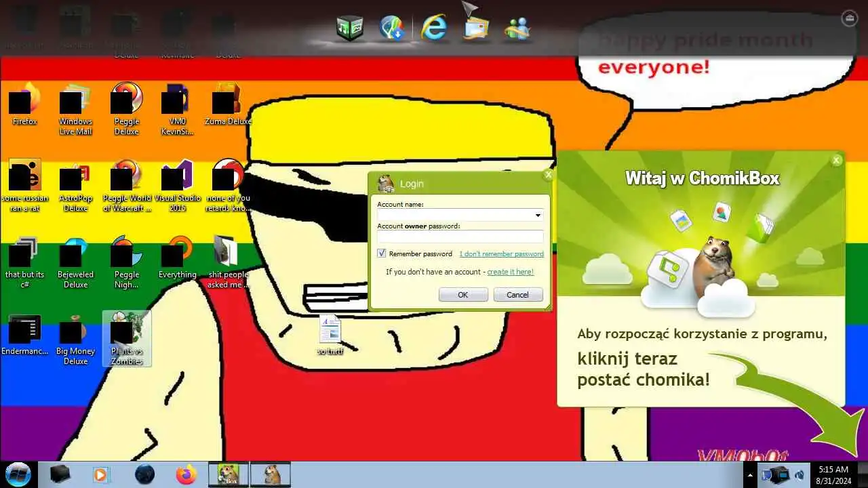Open the Firefox desktop shortcut
This screenshot has width=868, height=488.
coord(24,104)
